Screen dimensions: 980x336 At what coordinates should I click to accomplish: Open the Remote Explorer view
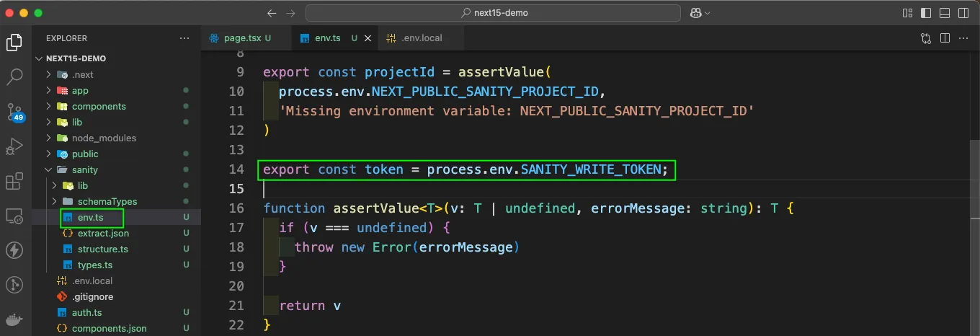(x=14, y=216)
